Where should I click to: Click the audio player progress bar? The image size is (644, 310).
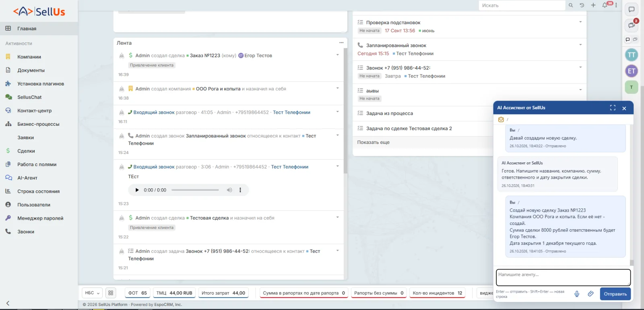195,190
